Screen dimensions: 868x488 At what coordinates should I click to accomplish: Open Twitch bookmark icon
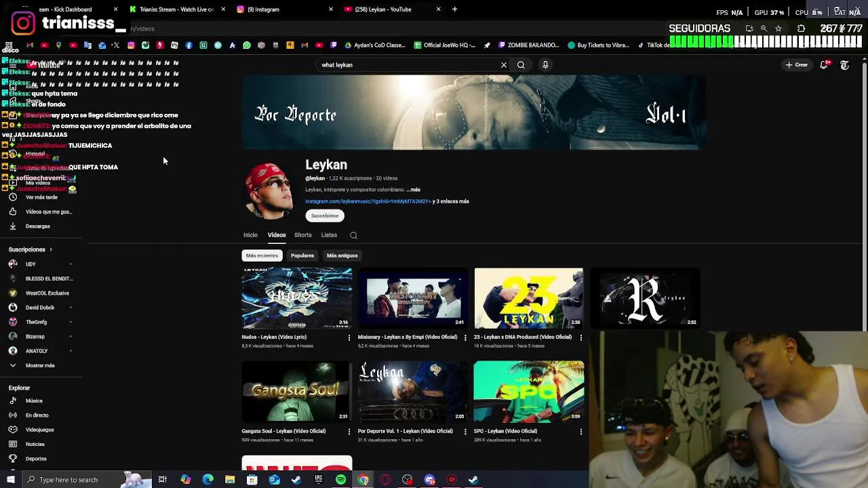[334, 45]
